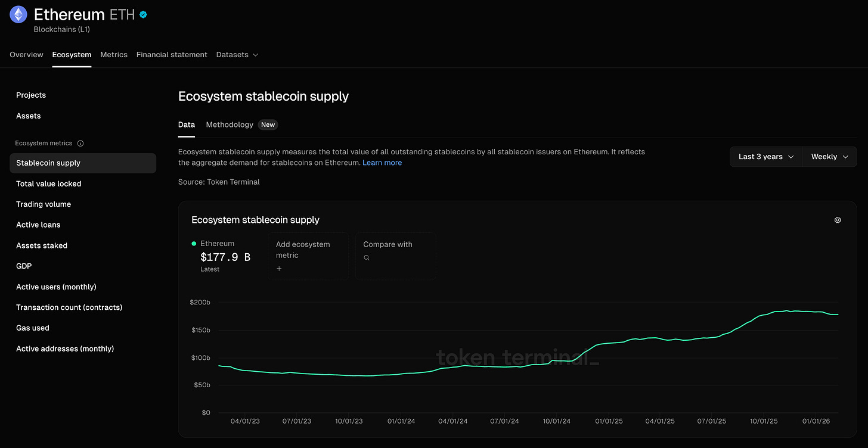Image resolution: width=868 pixels, height=448 pixels.
Task: Click the Ecosystem stablecoin supply page heading
Action: tap(263, 97)
